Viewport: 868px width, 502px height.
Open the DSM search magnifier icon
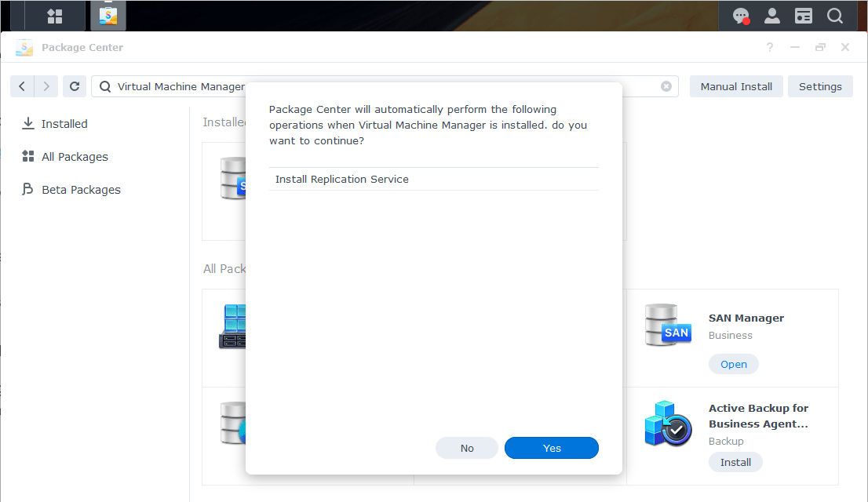(835, 16)
